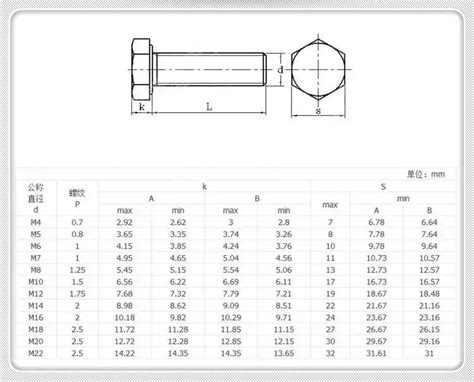Click the 11.28 cell in M18 row

(x=178, y=330)
